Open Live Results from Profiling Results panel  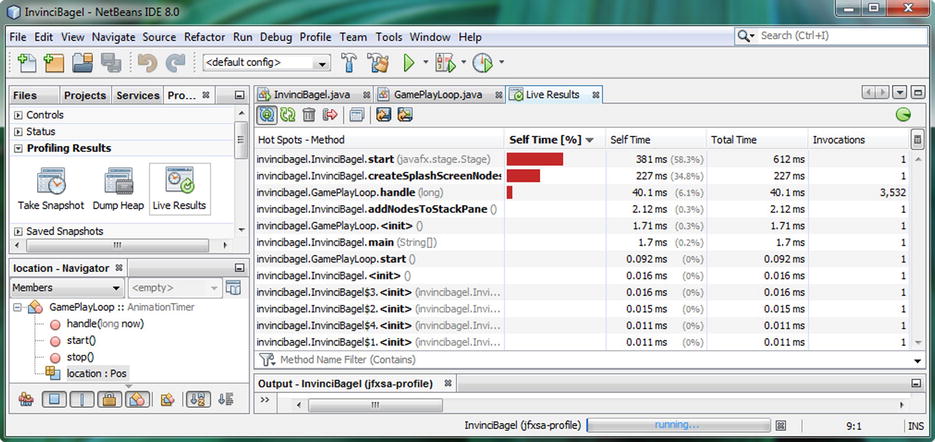179,189
